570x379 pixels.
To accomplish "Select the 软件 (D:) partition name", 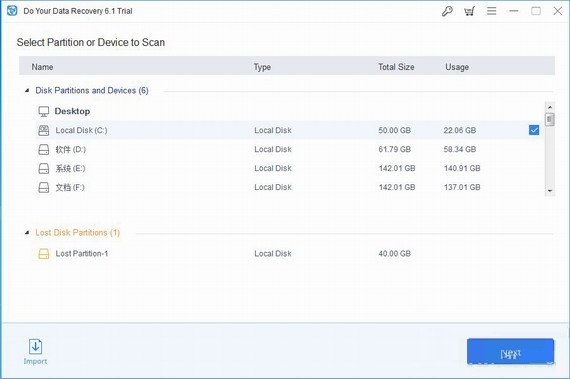I will click(x=71, y=149).
